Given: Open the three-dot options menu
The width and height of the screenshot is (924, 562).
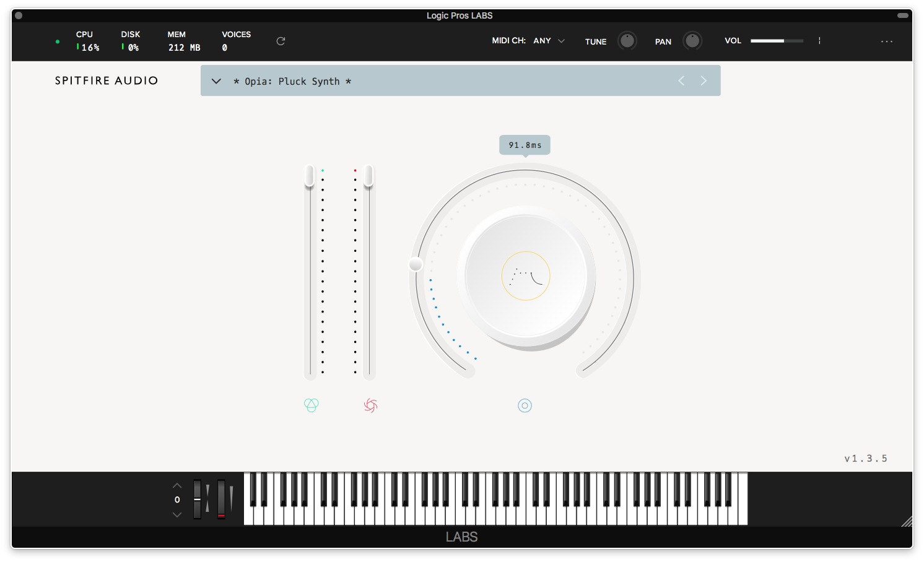Looking at the screenshot, I should pos(887,41).
